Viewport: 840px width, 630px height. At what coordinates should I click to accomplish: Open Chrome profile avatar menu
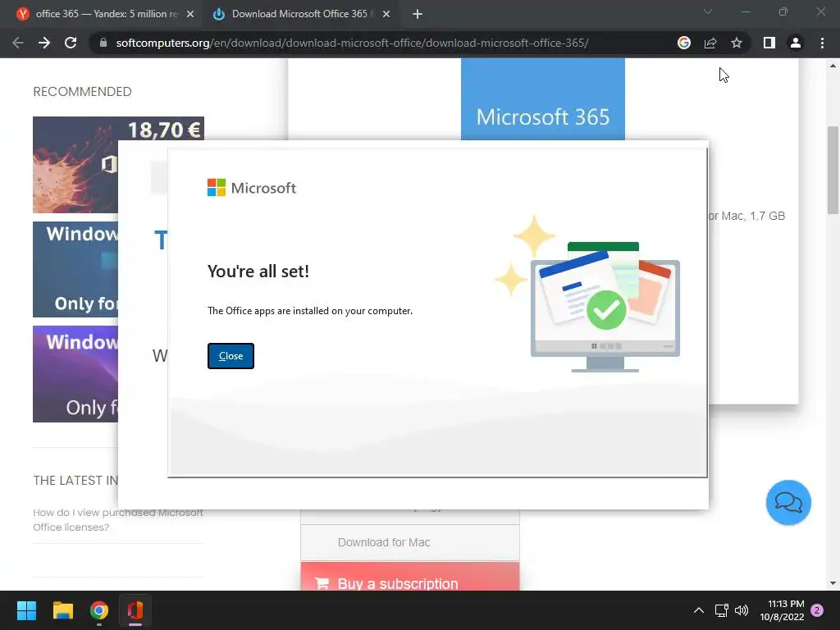796,43
